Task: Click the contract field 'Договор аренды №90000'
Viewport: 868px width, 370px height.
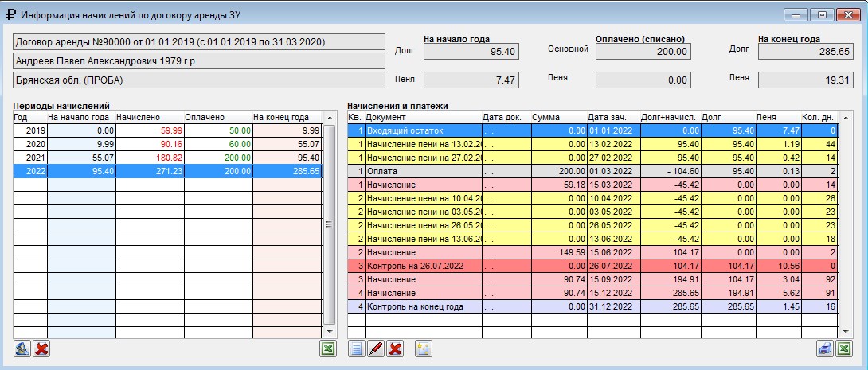Action: [x=199, y=42]
